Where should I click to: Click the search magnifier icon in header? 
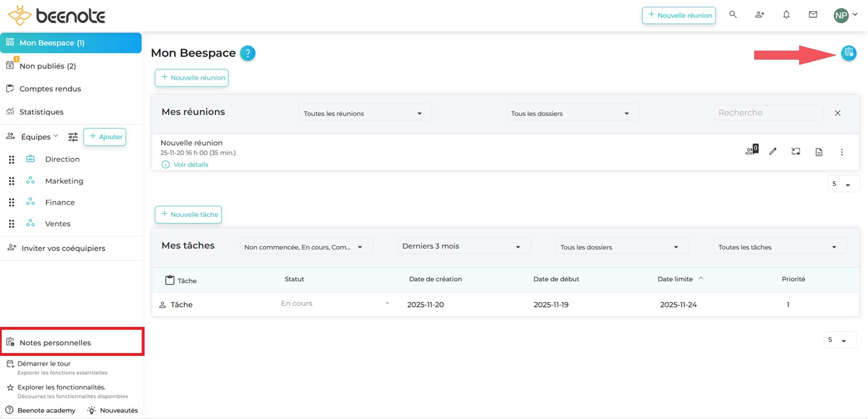click(733, 15)
